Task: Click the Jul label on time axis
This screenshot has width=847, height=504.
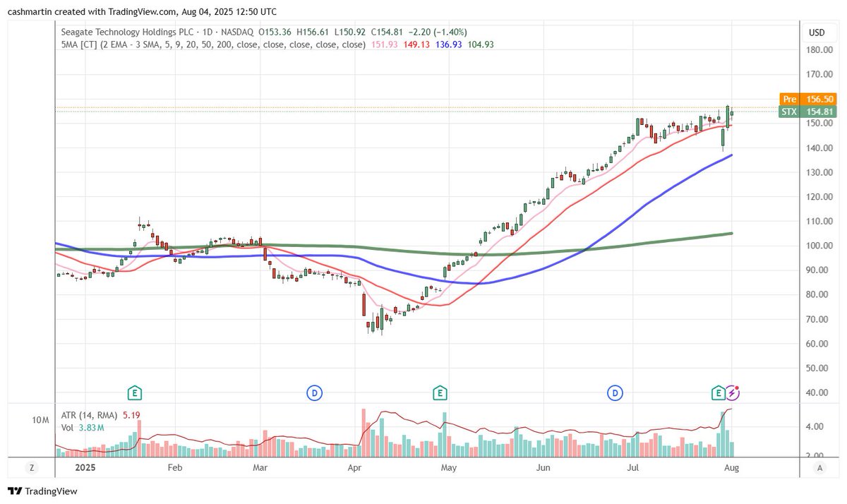Action: [x=633, y=467]
